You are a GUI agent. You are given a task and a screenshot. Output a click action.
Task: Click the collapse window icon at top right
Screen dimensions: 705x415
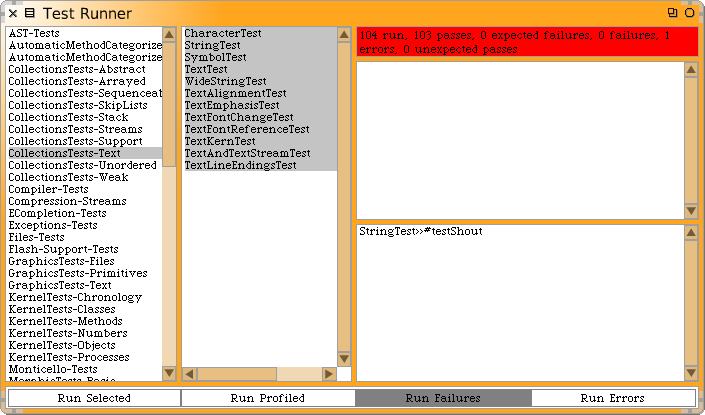click(x=690, y=13)
